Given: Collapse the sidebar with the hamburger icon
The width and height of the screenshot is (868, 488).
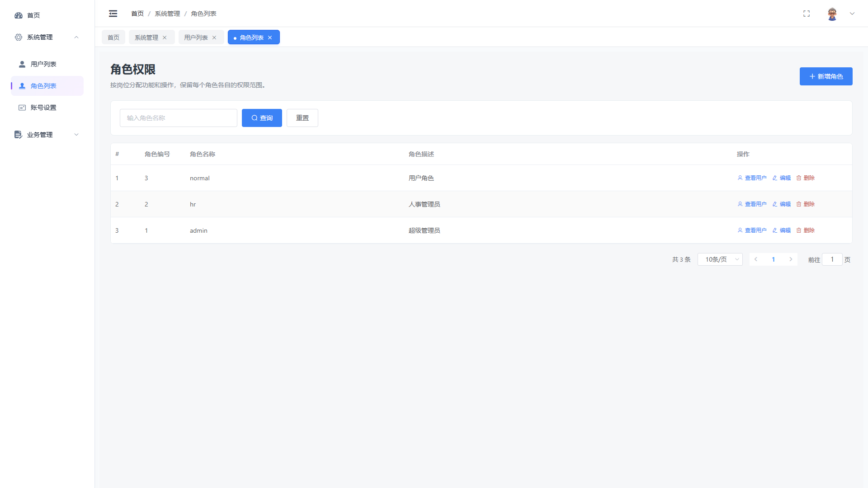Looking at the screenshot, I should (113, 14).
